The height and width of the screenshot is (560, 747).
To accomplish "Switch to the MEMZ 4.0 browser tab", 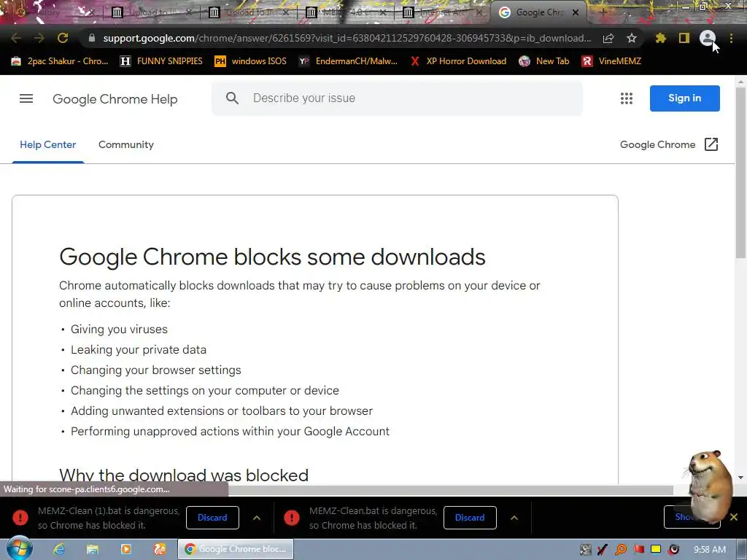I will pos(346,12).
